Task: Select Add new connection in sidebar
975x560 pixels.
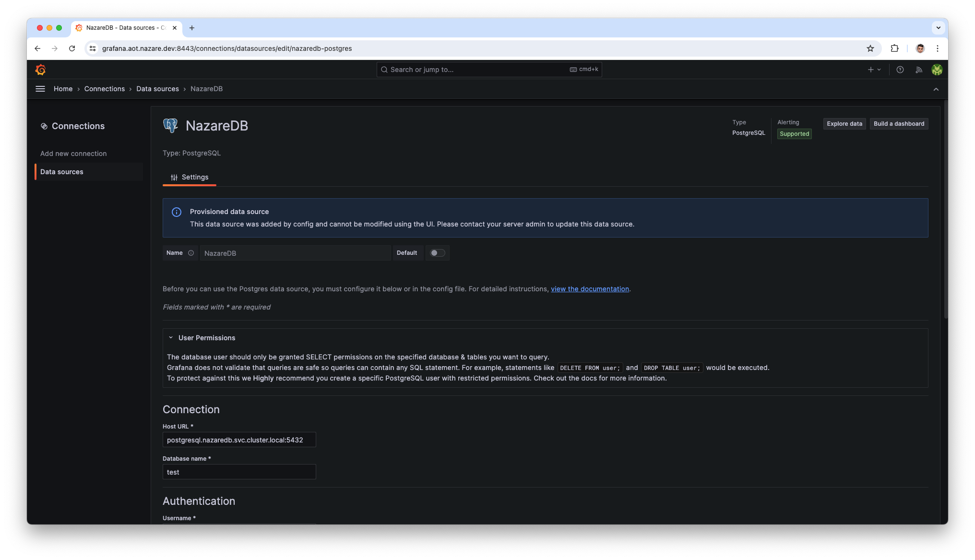Action: (73, 154)
